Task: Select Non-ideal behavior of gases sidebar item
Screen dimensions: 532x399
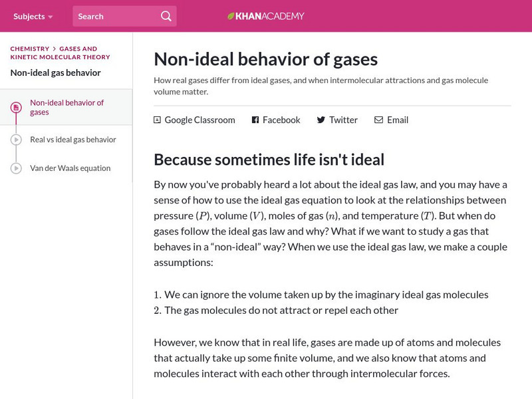Action: [x=67, y=107]
